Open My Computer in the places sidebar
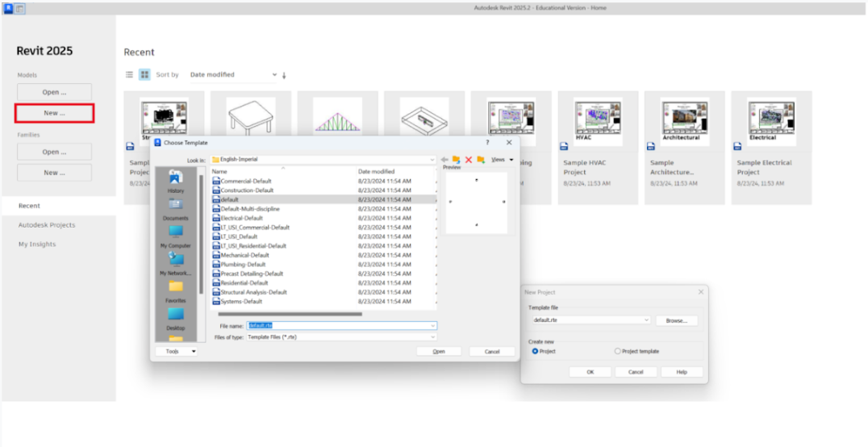Viewport: 868px width, 447px height. coord(176,236)
